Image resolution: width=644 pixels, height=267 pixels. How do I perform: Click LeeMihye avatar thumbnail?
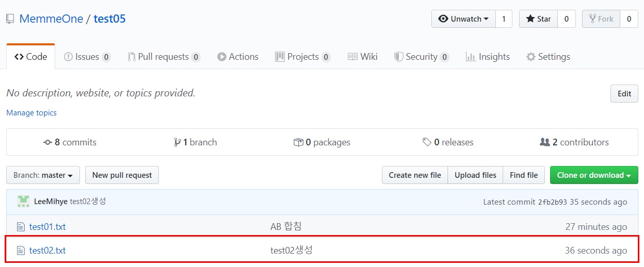[23, 202]
